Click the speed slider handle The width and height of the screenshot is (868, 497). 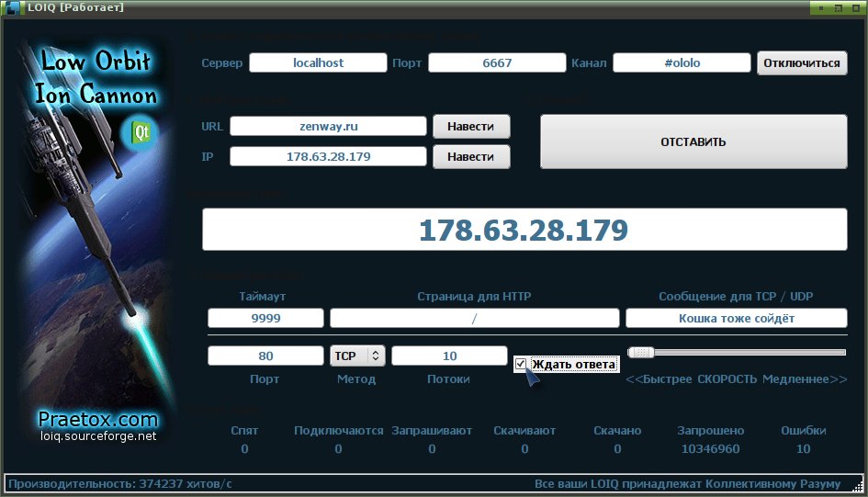[x=641, y=352]
